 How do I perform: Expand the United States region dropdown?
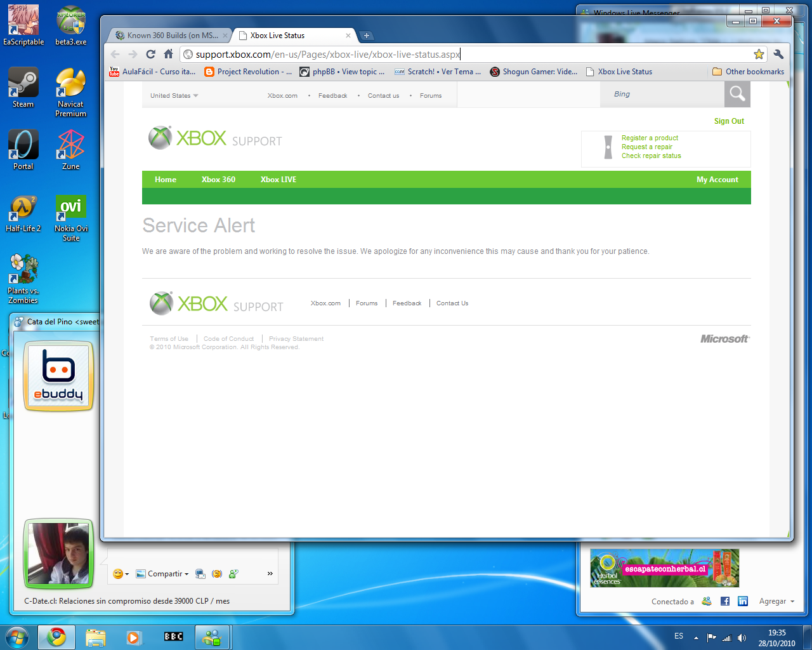[174, 96]
